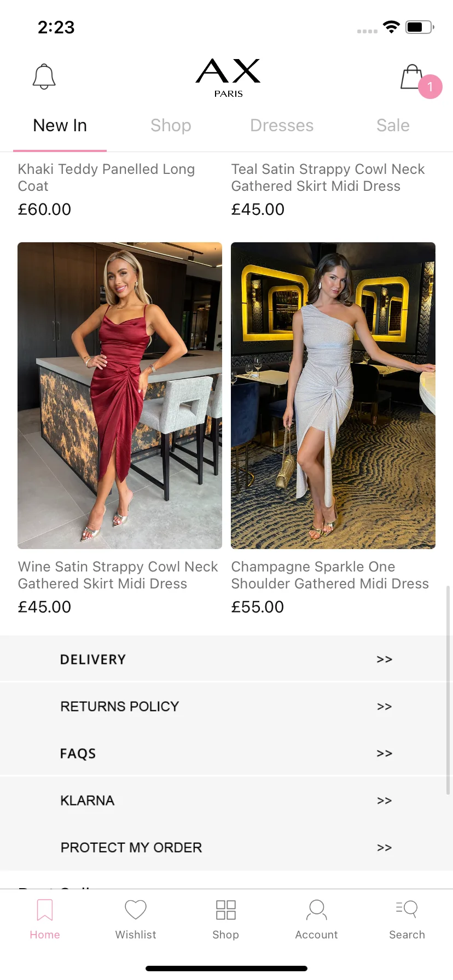453x980 pixels.
Task: Open Wishlist heart icon in bottom bar
Action: (136, 910)
